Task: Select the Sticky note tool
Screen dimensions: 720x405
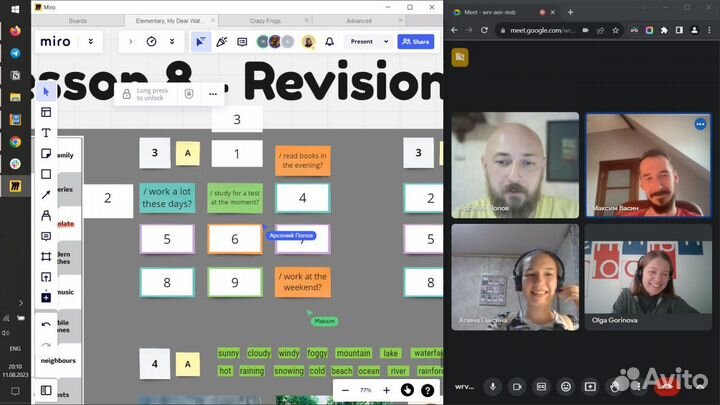Action: 46,153
